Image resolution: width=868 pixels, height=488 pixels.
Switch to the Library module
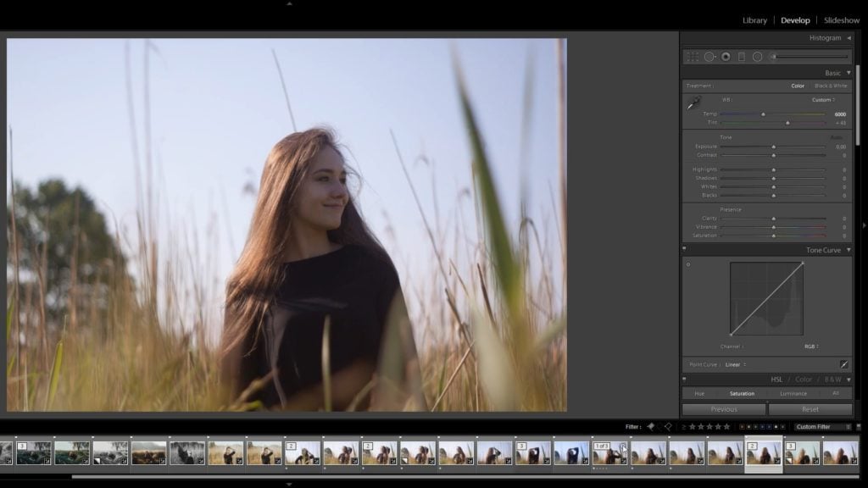754,20
